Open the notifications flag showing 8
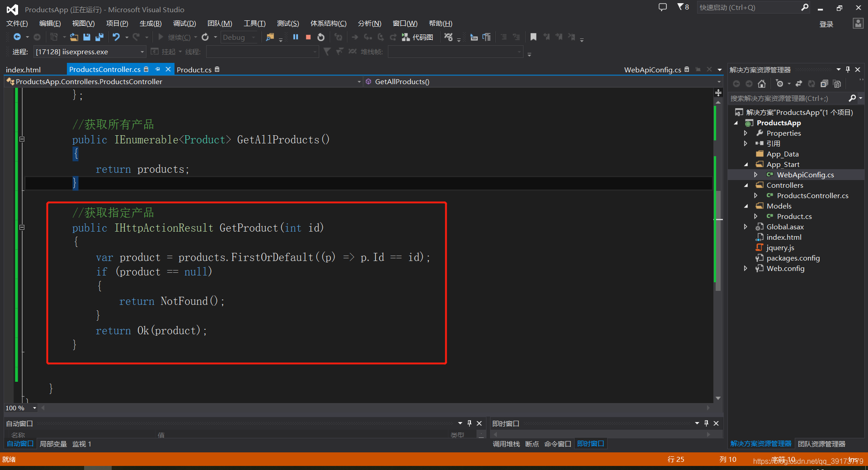Screen dimensions: 868x470 coord(683,7)
